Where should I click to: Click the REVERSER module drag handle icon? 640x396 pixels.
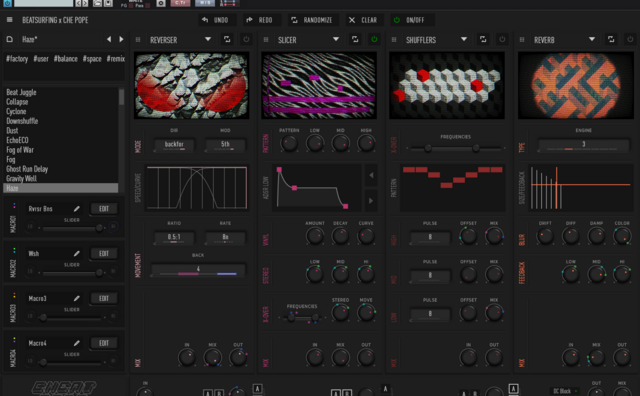(x=138, y=40)
